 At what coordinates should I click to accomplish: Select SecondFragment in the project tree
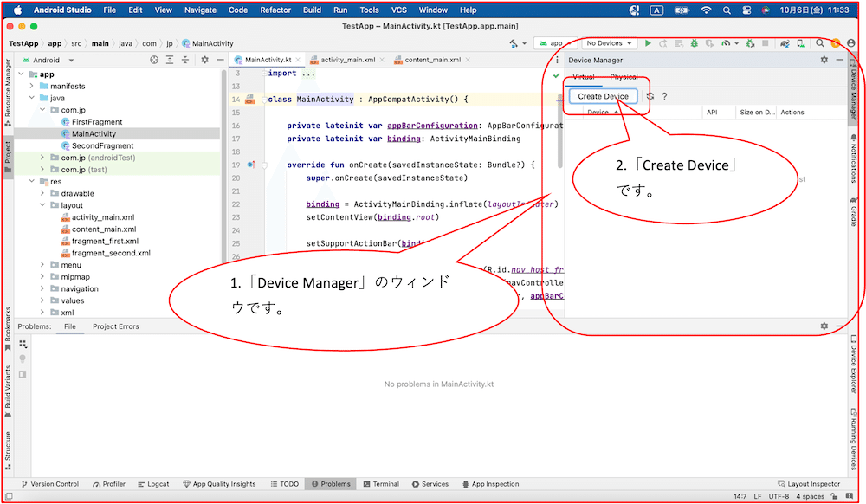click(x=103, y=145)
